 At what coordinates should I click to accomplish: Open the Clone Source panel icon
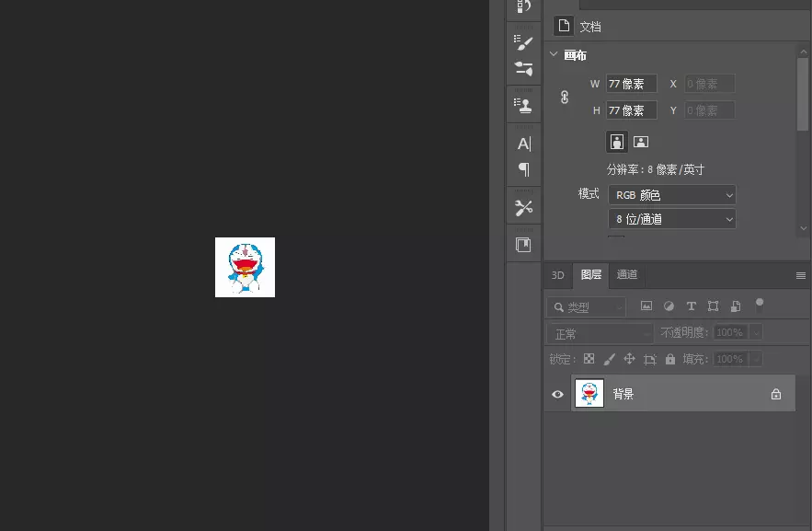(x=523, y=105)
